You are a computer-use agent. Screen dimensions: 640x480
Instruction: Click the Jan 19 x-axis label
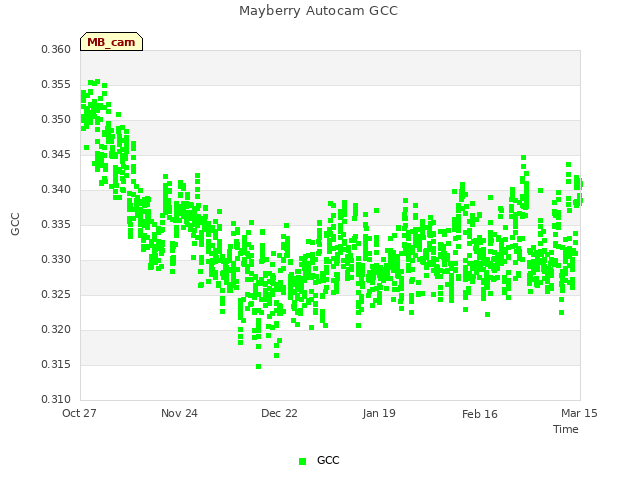(379, 413)
